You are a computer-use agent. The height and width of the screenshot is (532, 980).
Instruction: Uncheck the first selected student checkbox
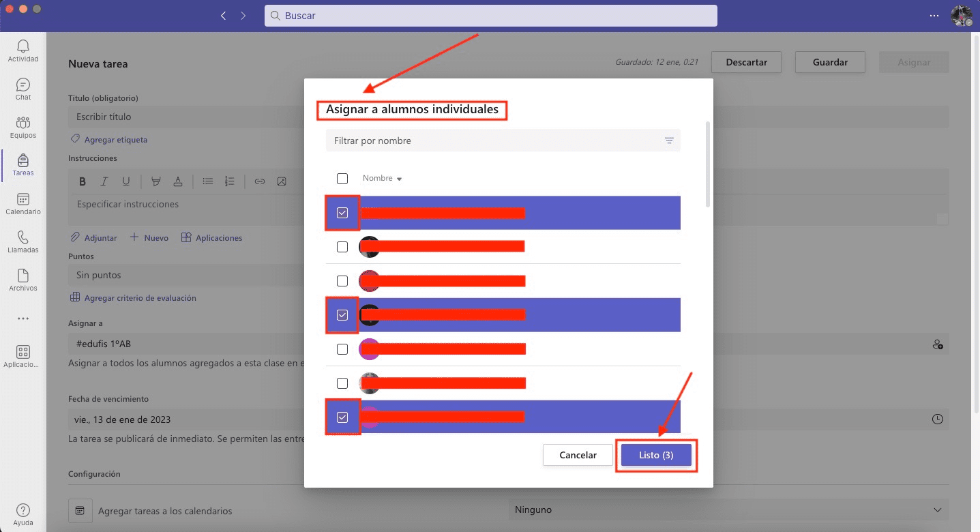(x=342, y=213)
